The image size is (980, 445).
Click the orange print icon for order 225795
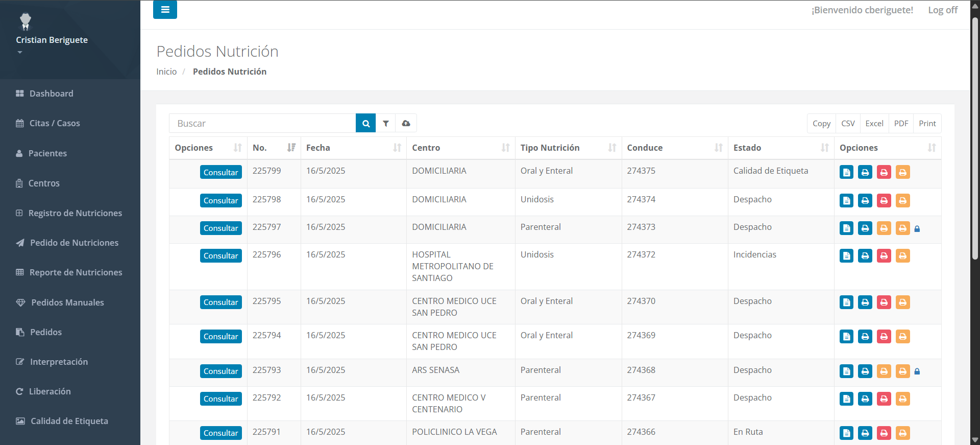pos(902,302)
